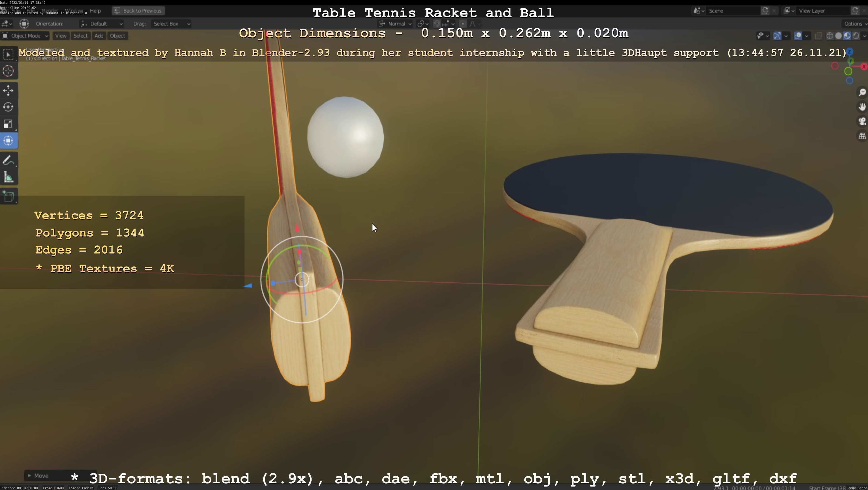868x490 pixels.
Task: Select the Select Box tool in the toolbar
Action: [x=8, y=55]
